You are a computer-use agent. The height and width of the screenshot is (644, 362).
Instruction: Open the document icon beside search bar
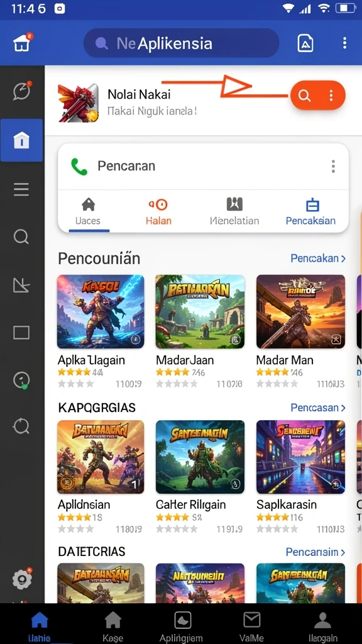(305, 43)
